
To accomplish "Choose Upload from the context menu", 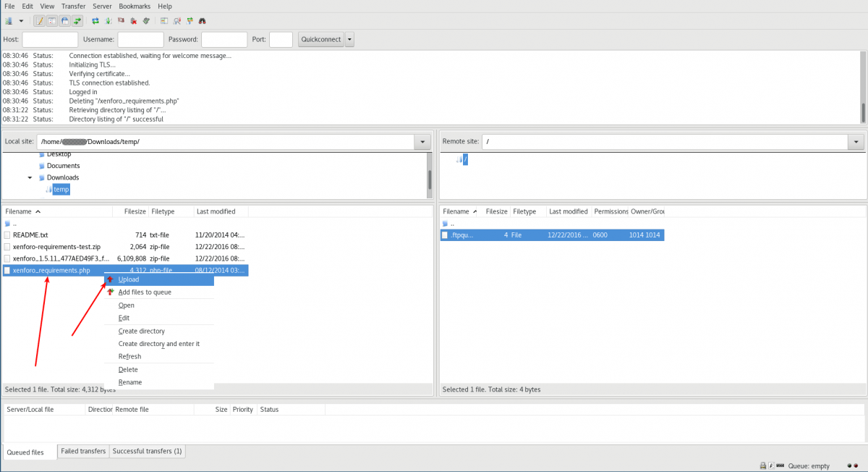I will tap(129, 279).
